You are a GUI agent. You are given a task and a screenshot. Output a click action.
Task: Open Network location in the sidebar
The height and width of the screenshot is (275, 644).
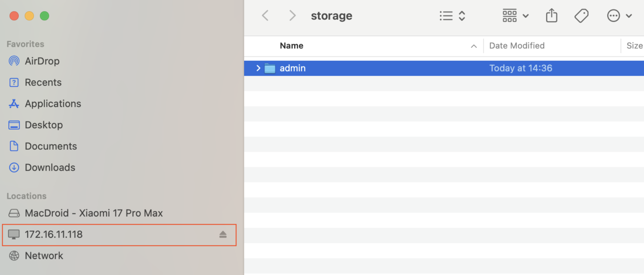click(44, 255)
